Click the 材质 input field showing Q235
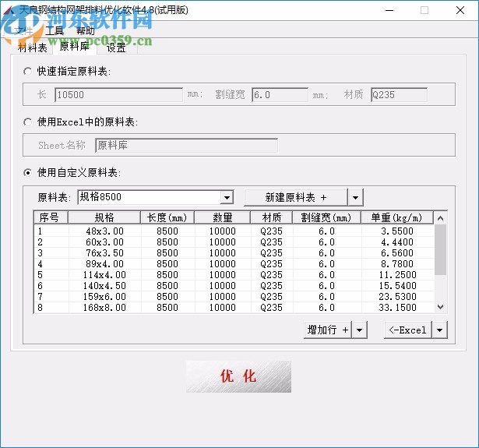The width and height of the screenshot is (479, 448). point(399,95)
